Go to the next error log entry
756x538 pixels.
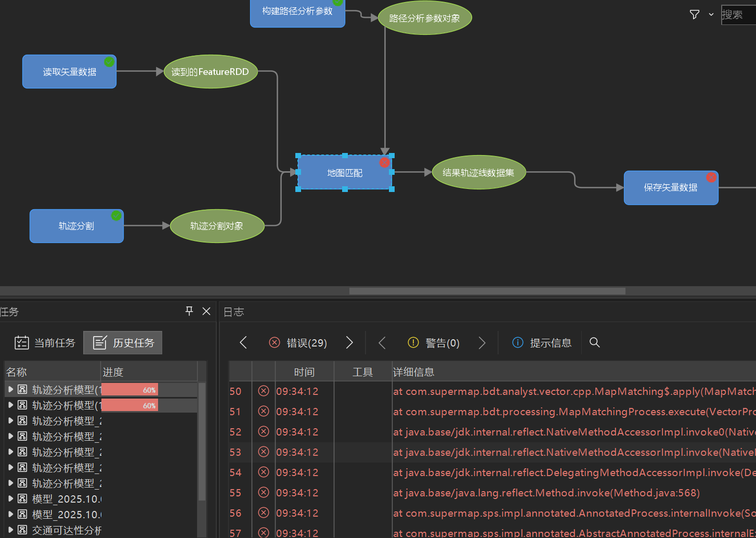(349, 342)
